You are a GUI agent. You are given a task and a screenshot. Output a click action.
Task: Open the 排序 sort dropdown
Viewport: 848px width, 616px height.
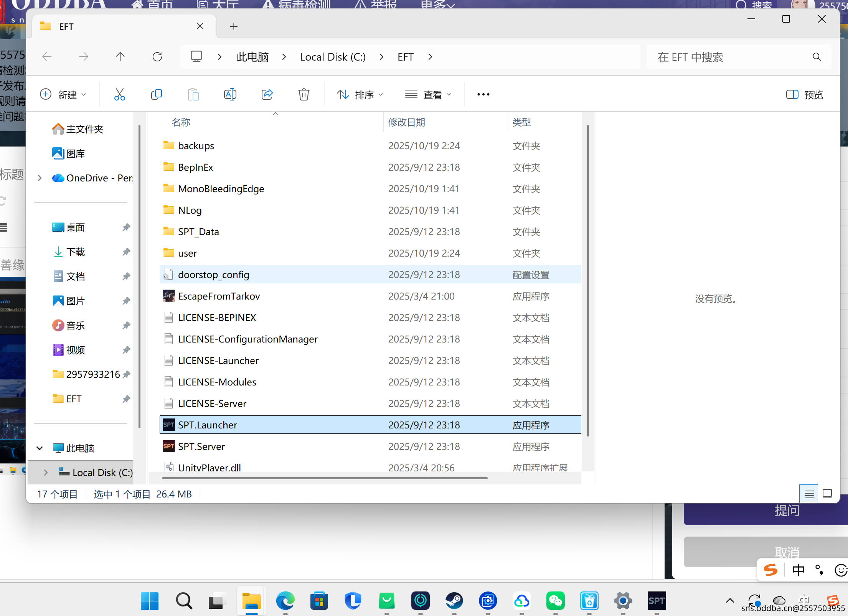(360, 94)
